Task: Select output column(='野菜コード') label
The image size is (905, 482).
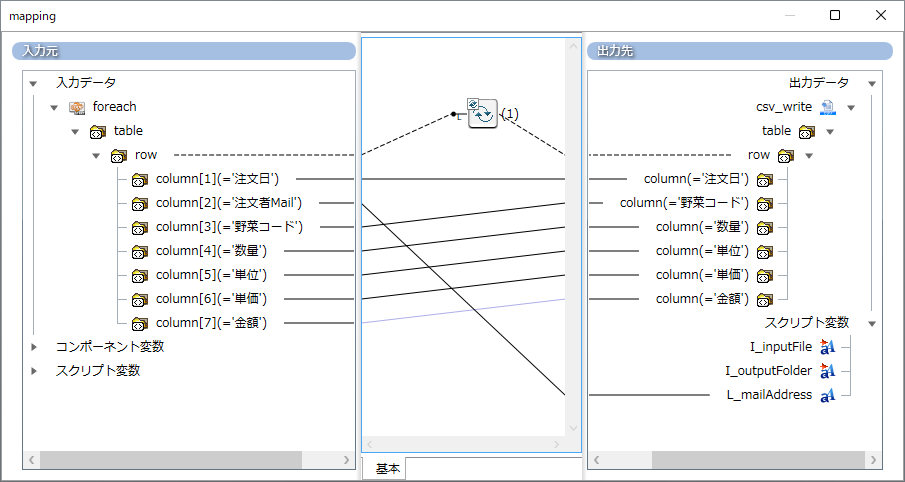Action: tap(685, 203)
